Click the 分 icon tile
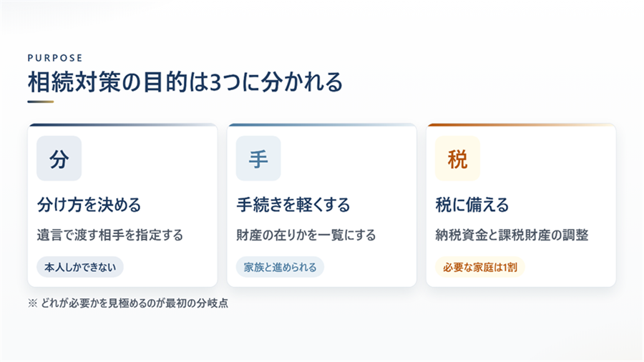This screenshot has width=644, height=362. pos(59,158)
